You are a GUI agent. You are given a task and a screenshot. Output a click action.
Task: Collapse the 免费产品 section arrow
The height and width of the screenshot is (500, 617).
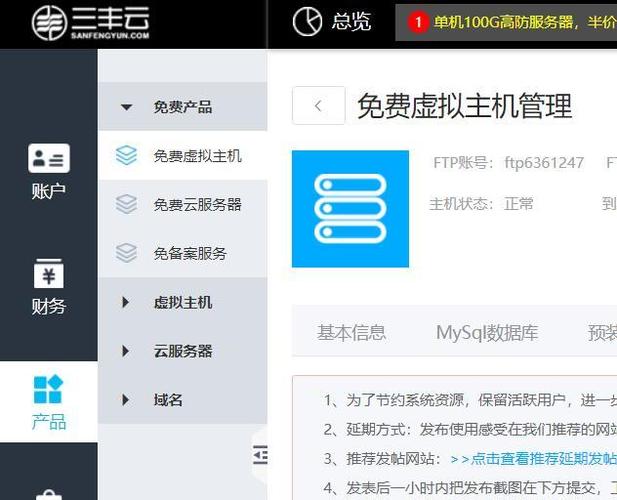tap(126, 107)
